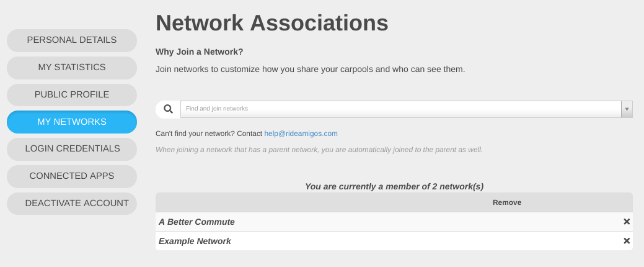Focus the Find and join networks field
Image resolution: width=644 pixels, height=267 pixels.
click(x=401, y=109)
